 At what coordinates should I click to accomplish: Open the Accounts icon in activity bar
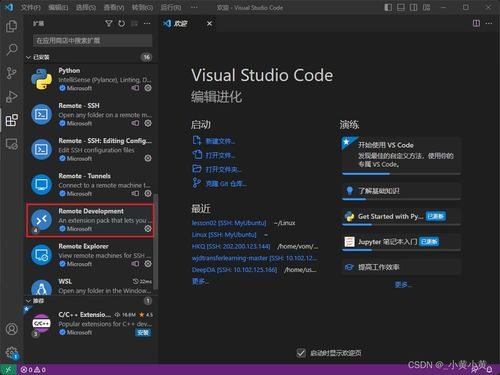12,329
